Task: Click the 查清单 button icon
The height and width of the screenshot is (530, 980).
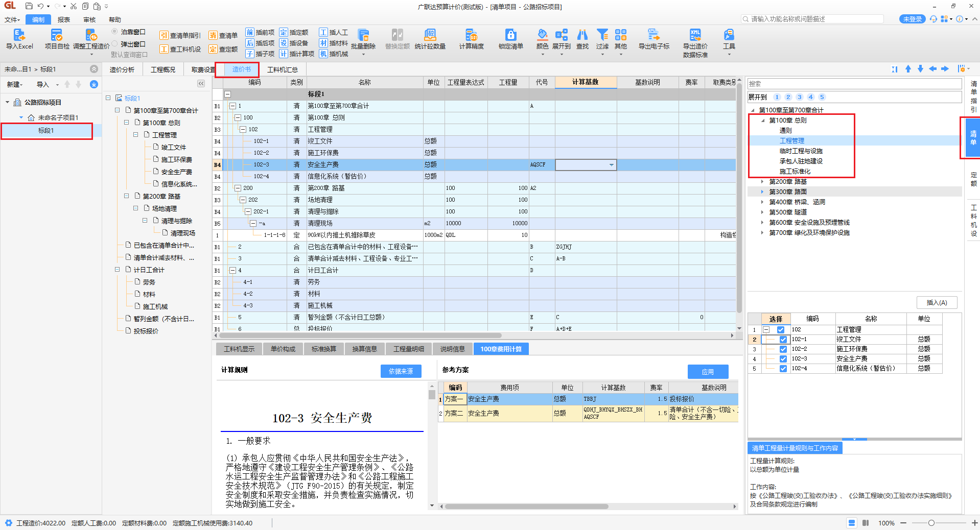Action: coord(213,35)
